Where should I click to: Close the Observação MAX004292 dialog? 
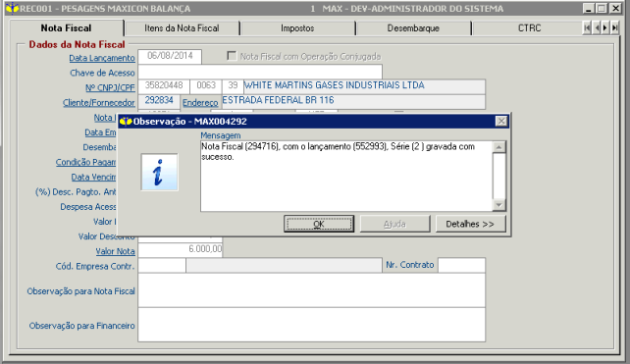pyautogui.click(x=501, y=121)
